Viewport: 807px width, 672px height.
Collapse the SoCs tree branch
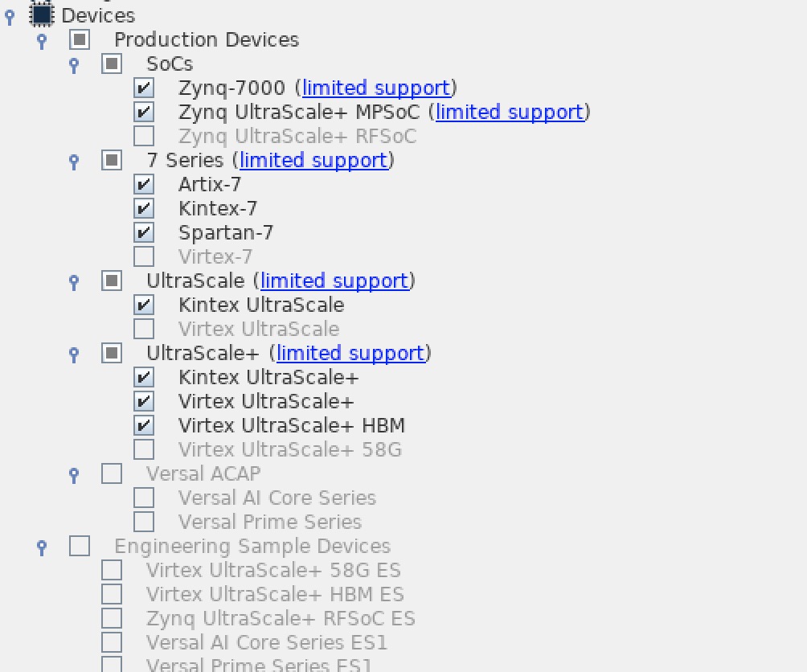click(73, 64)
